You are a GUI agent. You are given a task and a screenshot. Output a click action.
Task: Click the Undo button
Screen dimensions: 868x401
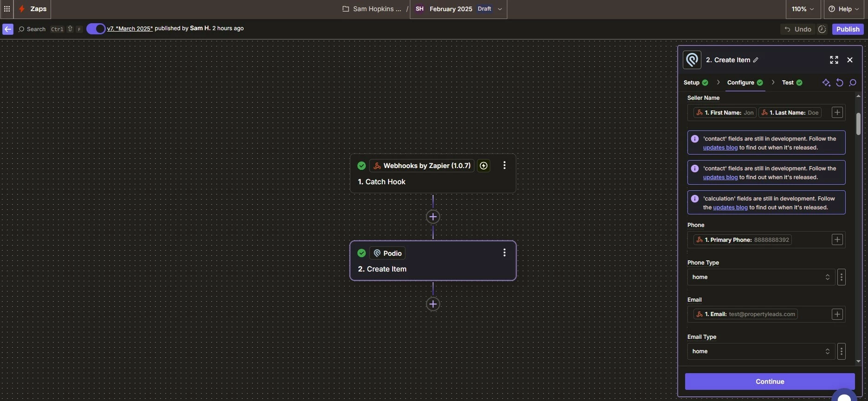click(x=798, y=29)
